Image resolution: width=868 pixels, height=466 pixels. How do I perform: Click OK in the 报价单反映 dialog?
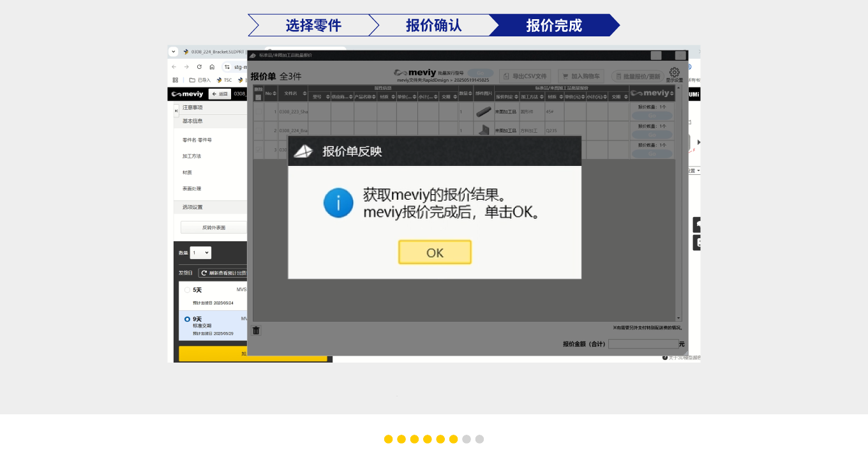click(x=435, y=252)
